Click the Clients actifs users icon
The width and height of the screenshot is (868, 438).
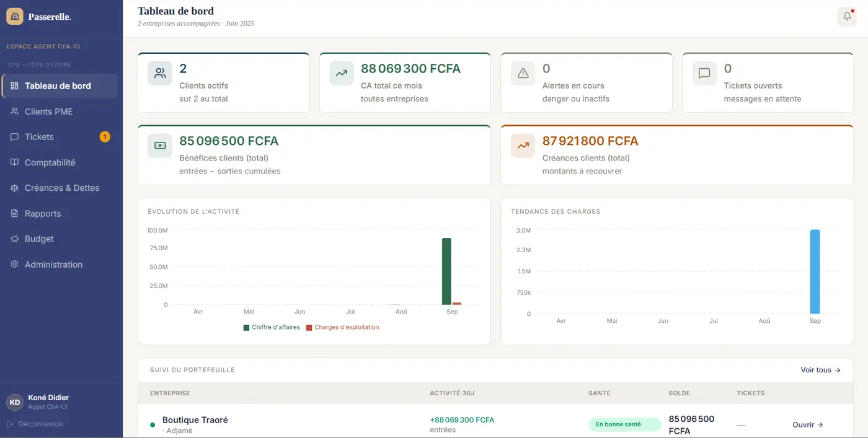click(160, 73)
